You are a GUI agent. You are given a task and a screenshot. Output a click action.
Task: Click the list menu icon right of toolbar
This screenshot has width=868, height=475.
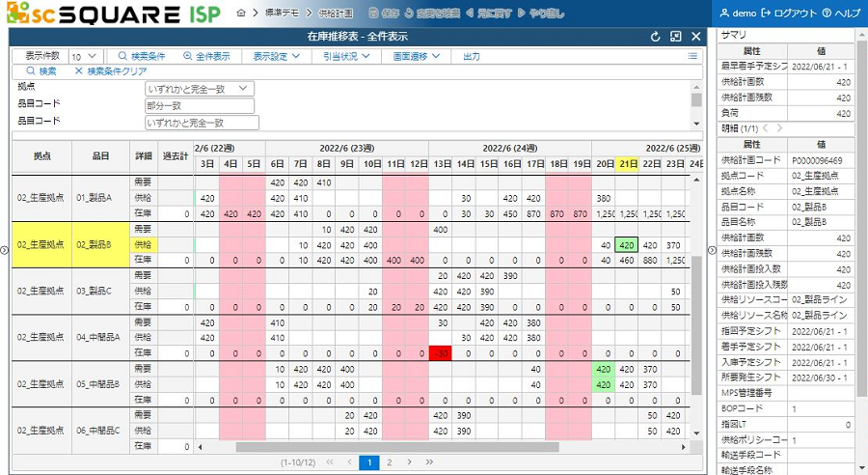point(692,57)
